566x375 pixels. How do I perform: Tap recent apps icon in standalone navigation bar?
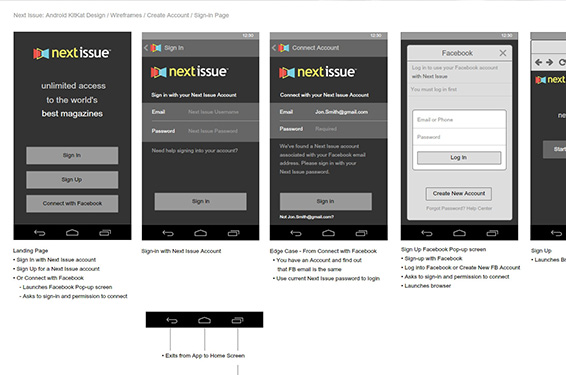pyautogui.click(x=238, y=320)
